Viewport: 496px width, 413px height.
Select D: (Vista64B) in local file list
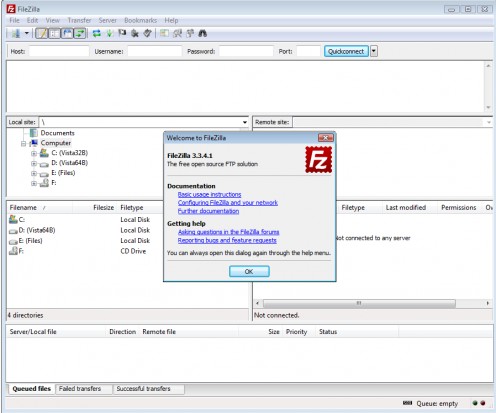[85, 230]
